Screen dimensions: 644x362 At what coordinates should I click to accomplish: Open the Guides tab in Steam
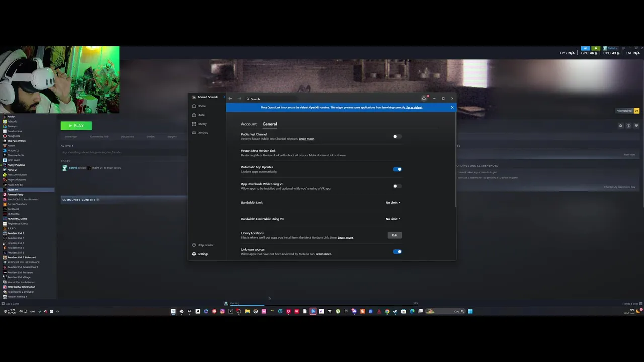tap(151, 136)
